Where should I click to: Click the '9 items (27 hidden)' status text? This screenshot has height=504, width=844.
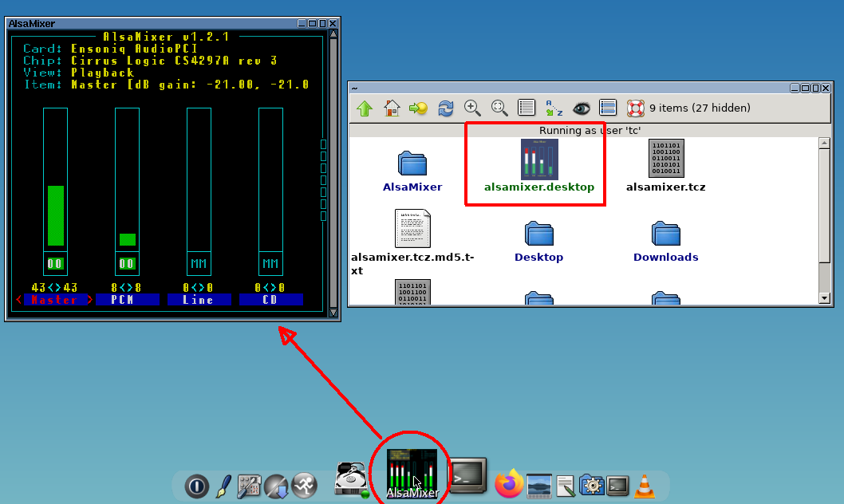click(700, 108)
